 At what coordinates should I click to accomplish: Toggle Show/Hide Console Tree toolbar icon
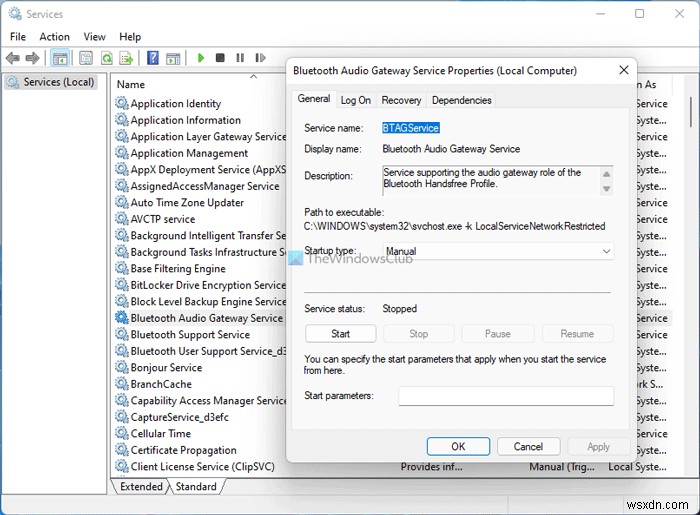pyautogui.click(x=60, y=58)
